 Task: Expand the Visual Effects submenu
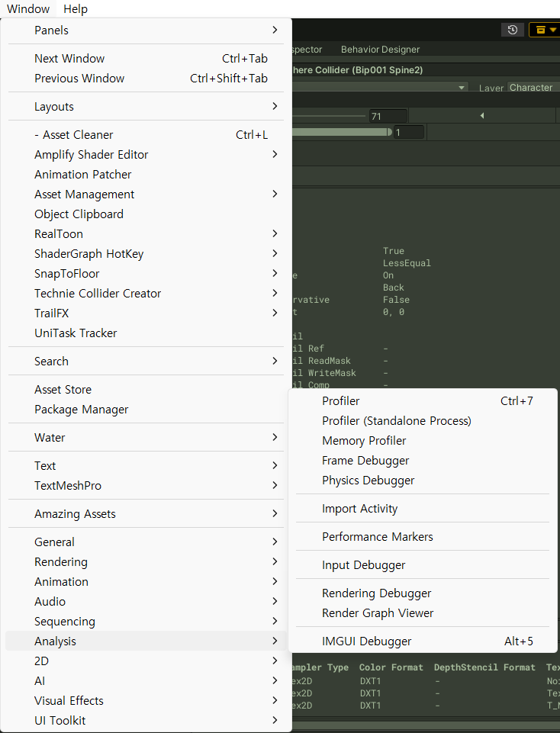coord(146,701)
